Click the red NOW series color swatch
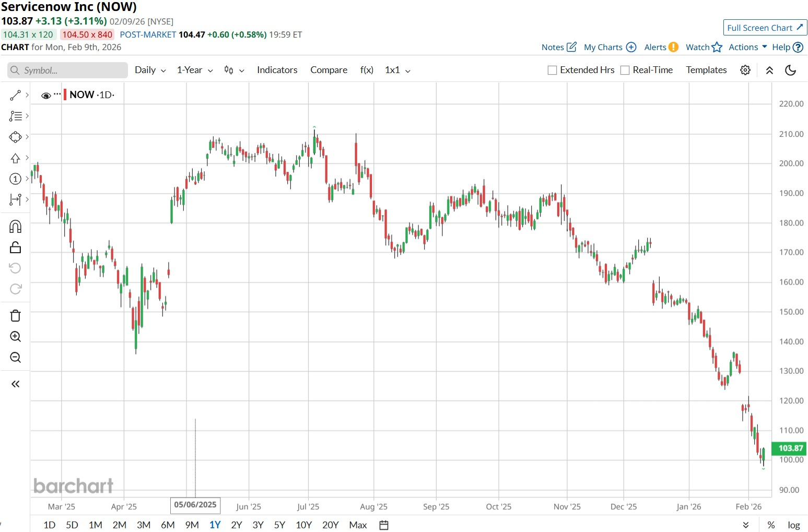The width and height of the screenshot is (808, 532). pos(65,94)
